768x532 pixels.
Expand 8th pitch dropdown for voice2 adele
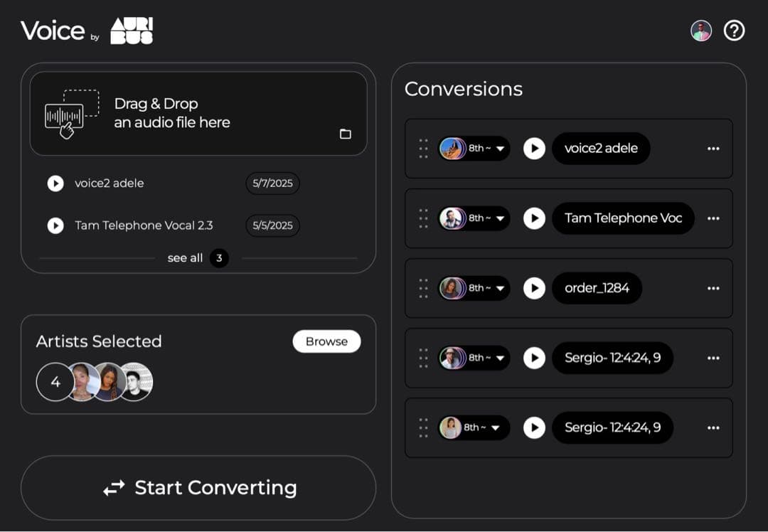(500, 149)
